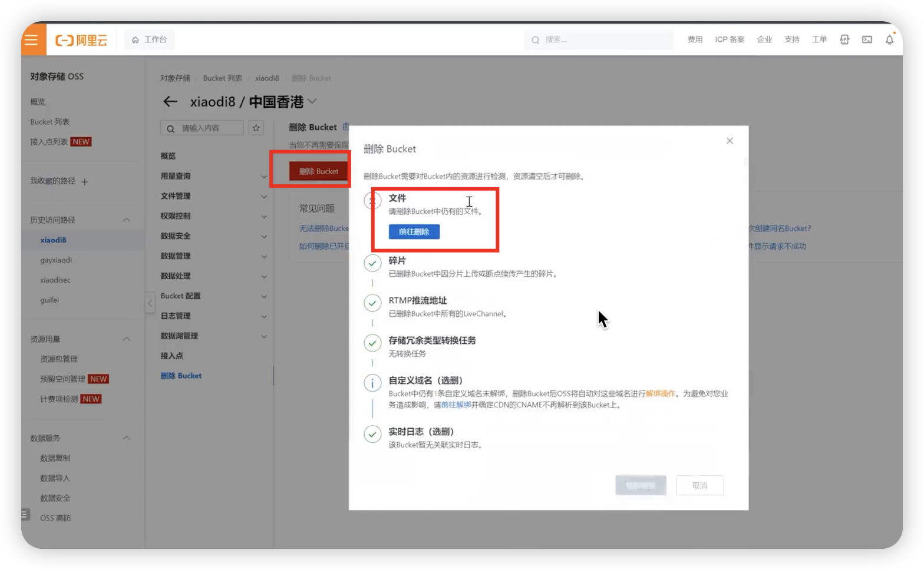Open the 支持 menu item
924x570 pixels.
coord(792,39)
